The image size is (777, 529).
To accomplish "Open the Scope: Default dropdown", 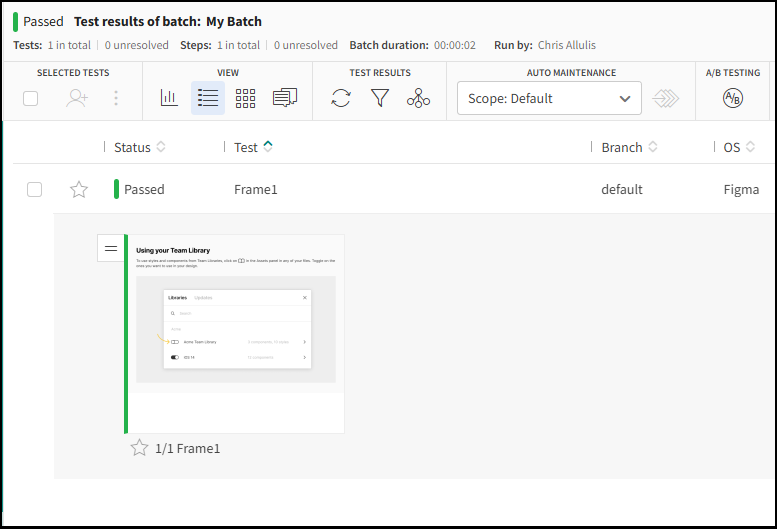I will click(549, 98).
